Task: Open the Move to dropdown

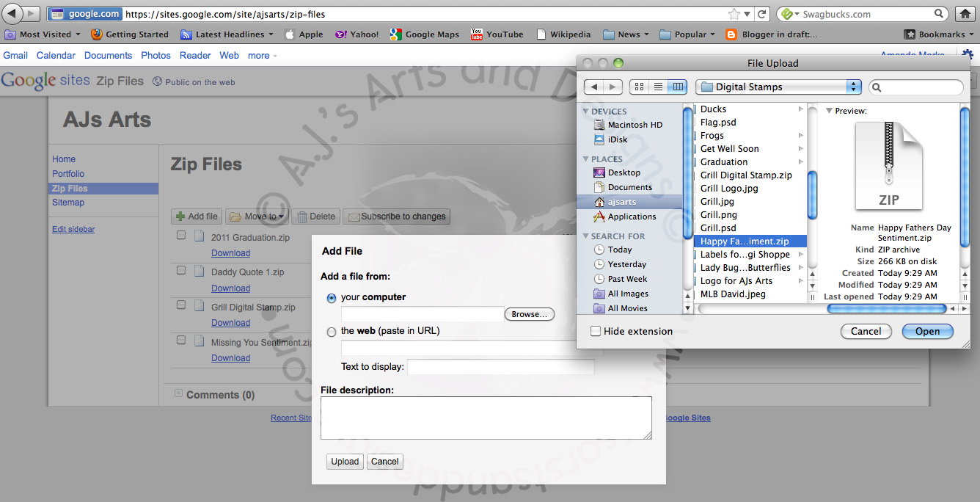Action: (x=257, y=217)
